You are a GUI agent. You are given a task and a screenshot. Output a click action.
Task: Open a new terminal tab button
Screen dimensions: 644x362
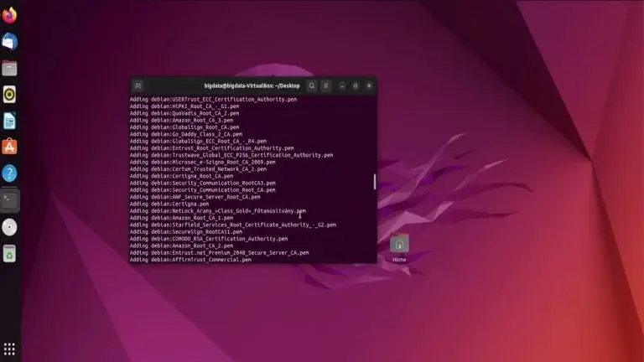click(x=138, y=85)
